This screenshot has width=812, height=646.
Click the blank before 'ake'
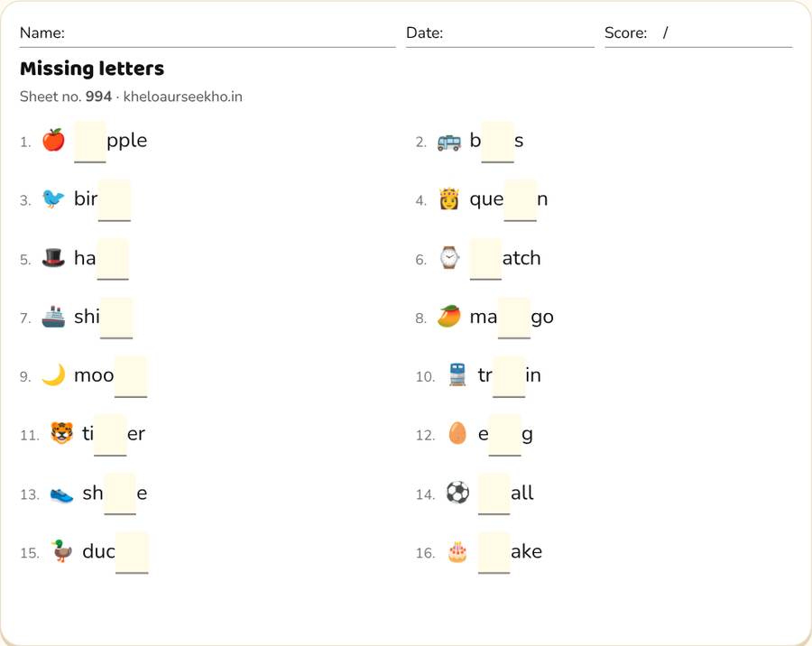click(x=494, y=553)
